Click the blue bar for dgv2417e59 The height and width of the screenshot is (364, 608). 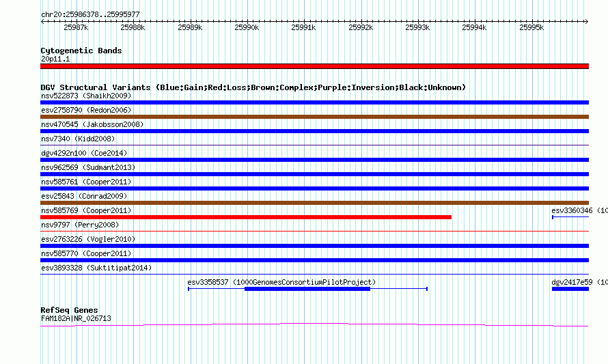570,289
